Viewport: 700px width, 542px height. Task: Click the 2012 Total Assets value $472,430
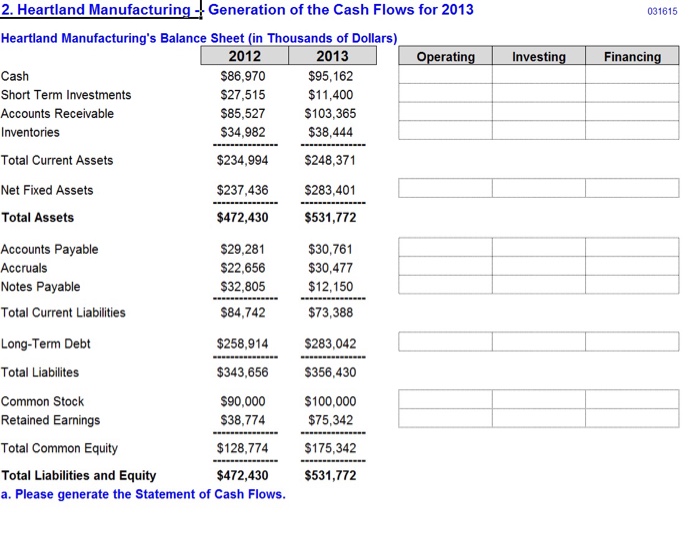point(243,217)
